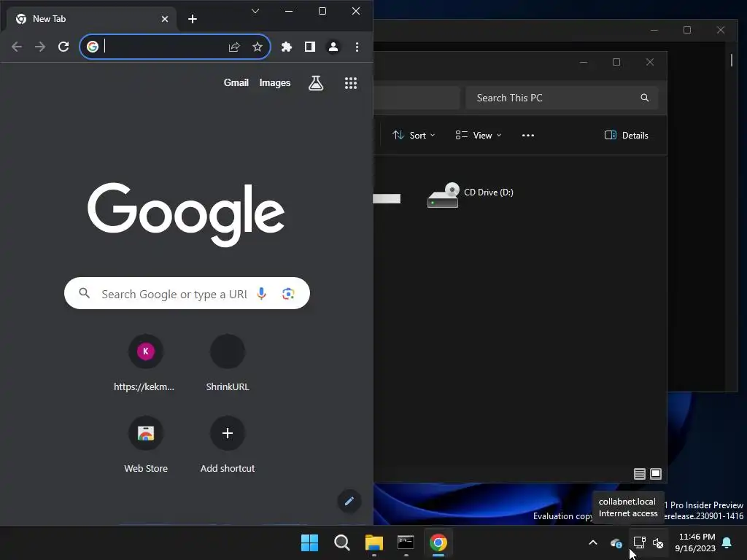Viewport: 747px width, 560px height.
Task: Go forward in Chrome
Action: 40,47
